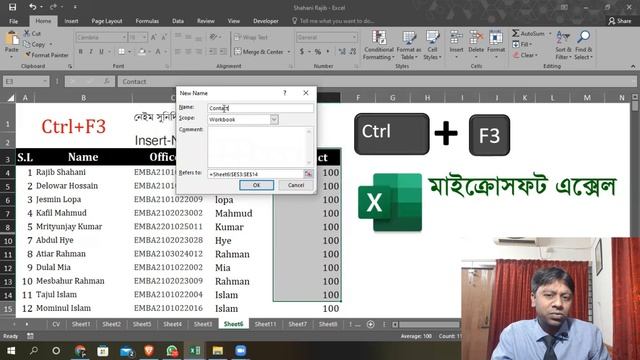Toggle Bold formatting
This screenshot has height=360, width=640.
point(80,52)
